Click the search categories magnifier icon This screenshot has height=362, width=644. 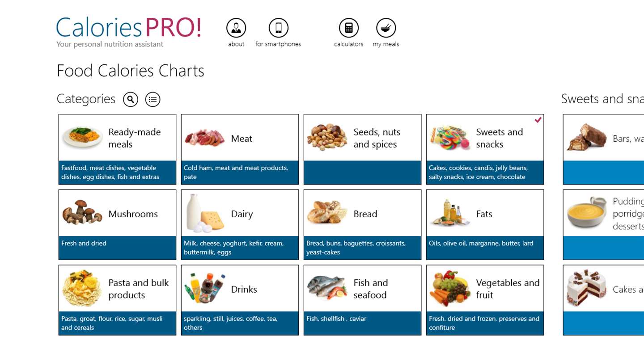coord(131,99)
